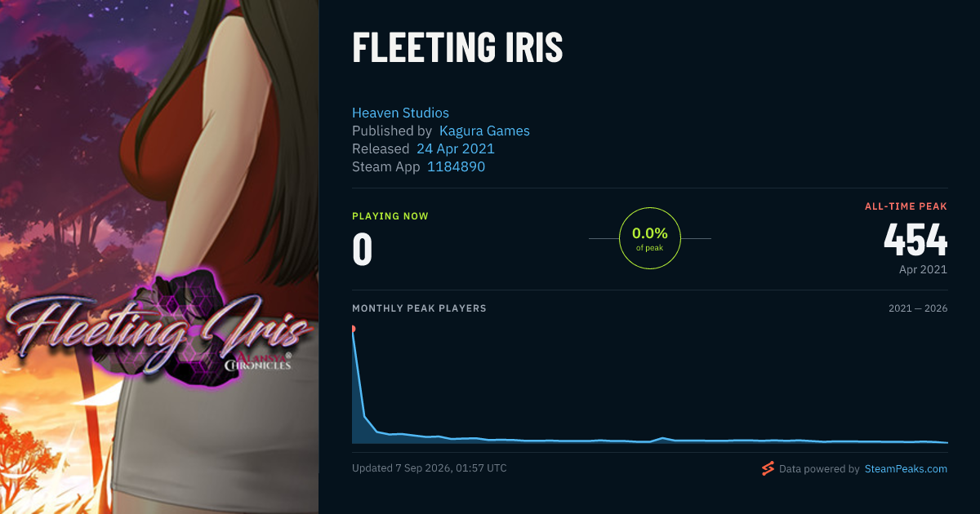This screenshot has width=980, height=514.
Task: Open the SteamPeaks.com link
Action: coord(906,469)
